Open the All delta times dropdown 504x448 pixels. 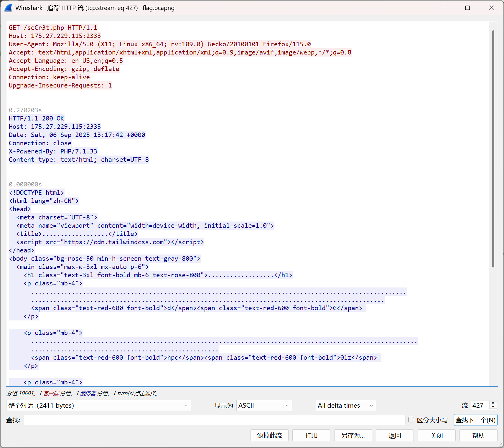click(x=346, y=405)
